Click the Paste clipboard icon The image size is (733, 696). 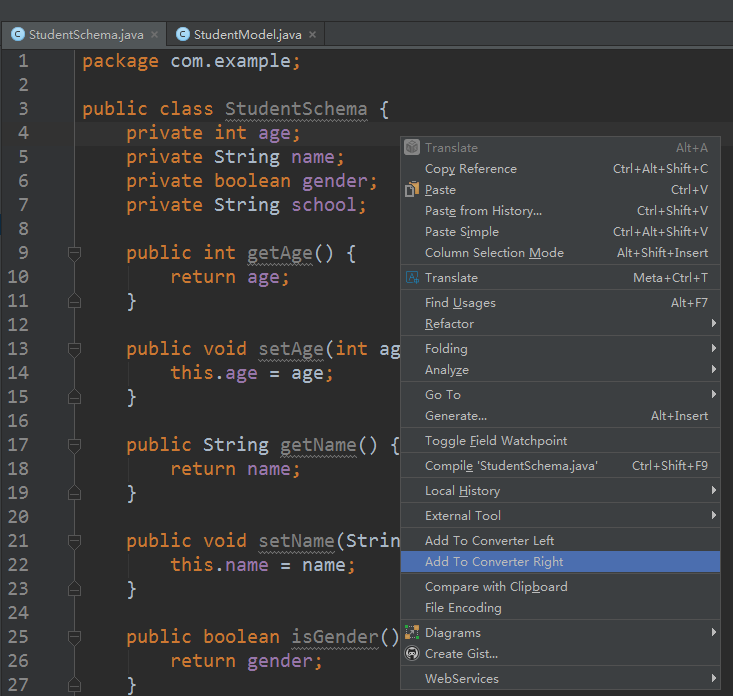(412, 189)
